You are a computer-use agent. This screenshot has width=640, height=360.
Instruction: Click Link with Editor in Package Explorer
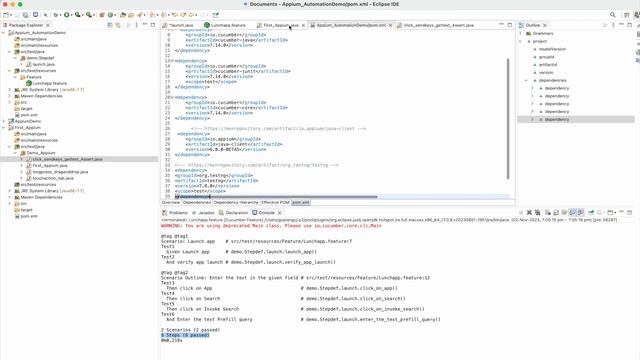coord(118,25)
